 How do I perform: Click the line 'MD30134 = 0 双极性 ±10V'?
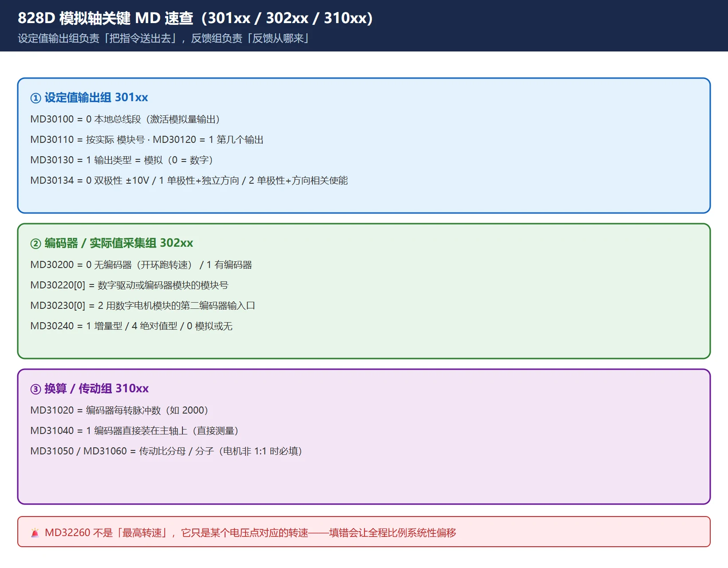tap(189, 181)
